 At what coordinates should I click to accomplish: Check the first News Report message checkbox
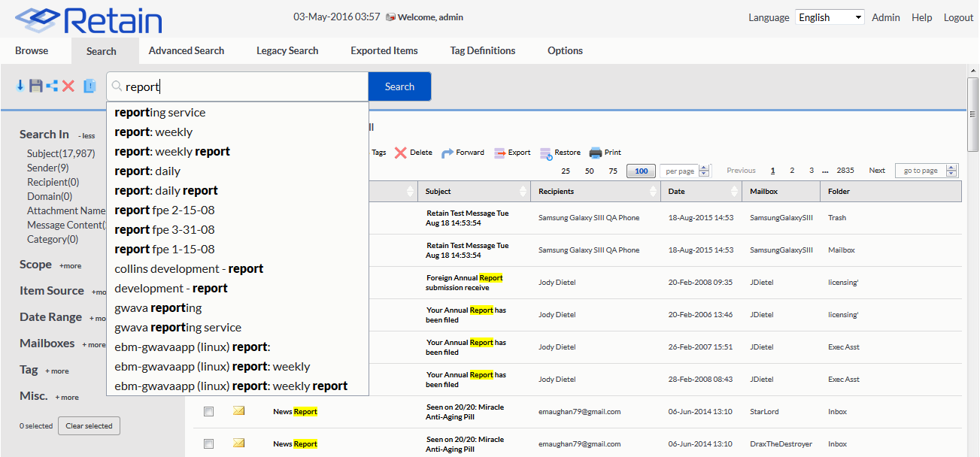pos(209,412)
